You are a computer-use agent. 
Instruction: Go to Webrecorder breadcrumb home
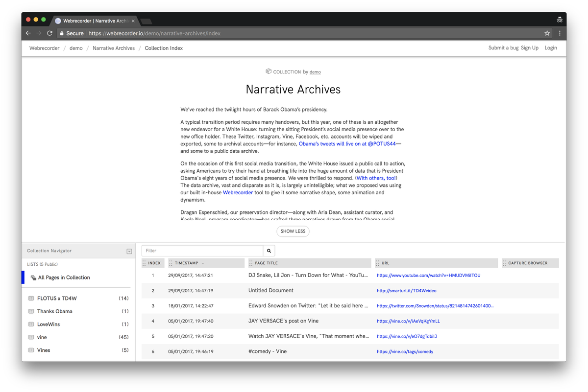pyautogui.click(x=45, y=48)
